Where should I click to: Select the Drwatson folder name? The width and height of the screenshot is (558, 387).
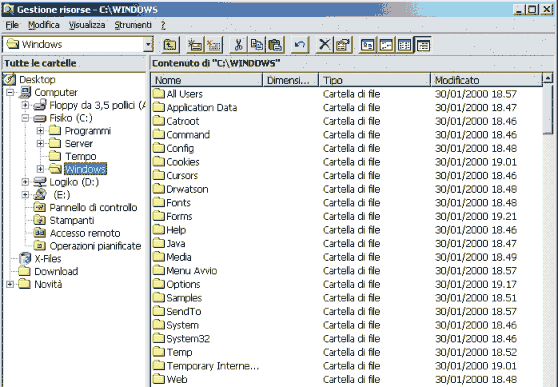187,189
